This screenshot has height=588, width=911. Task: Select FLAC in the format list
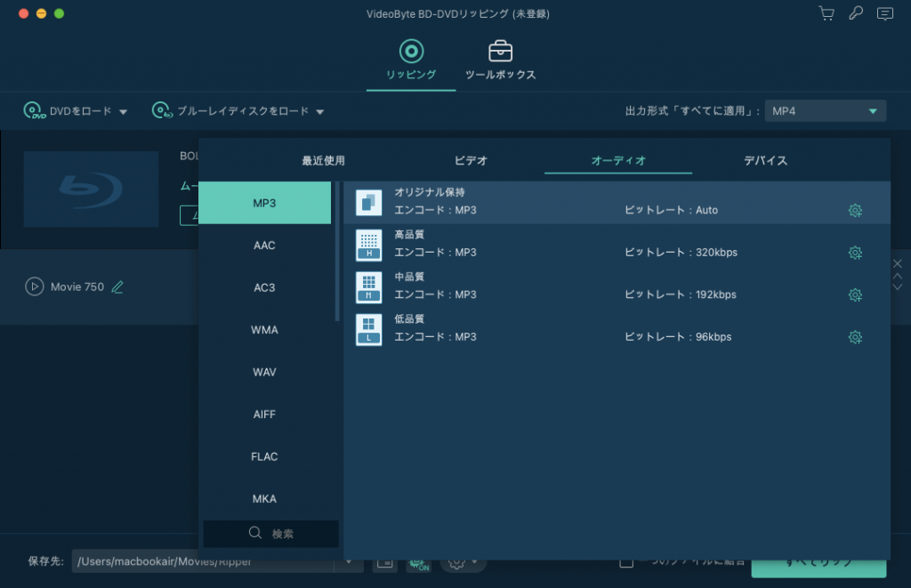[264, 456]
